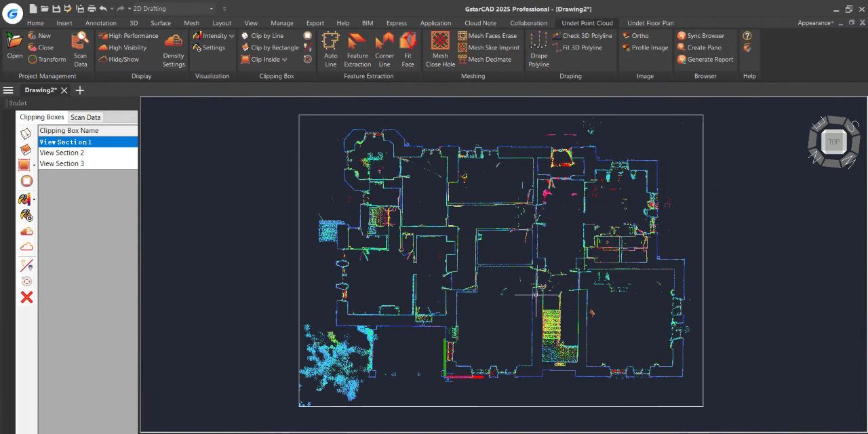Toggle High Visibility display mode
The width and height of the screenshot is (868, 434).
tap(123, 47)
